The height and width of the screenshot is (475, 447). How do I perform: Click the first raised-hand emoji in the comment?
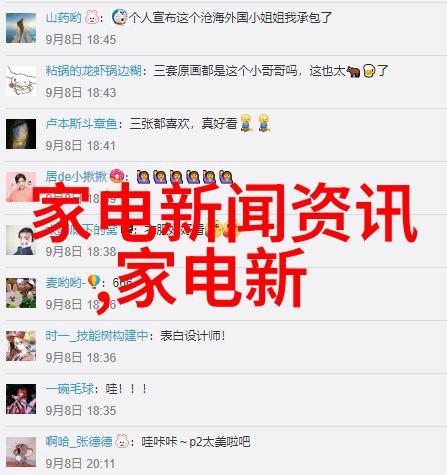point(143,177)
